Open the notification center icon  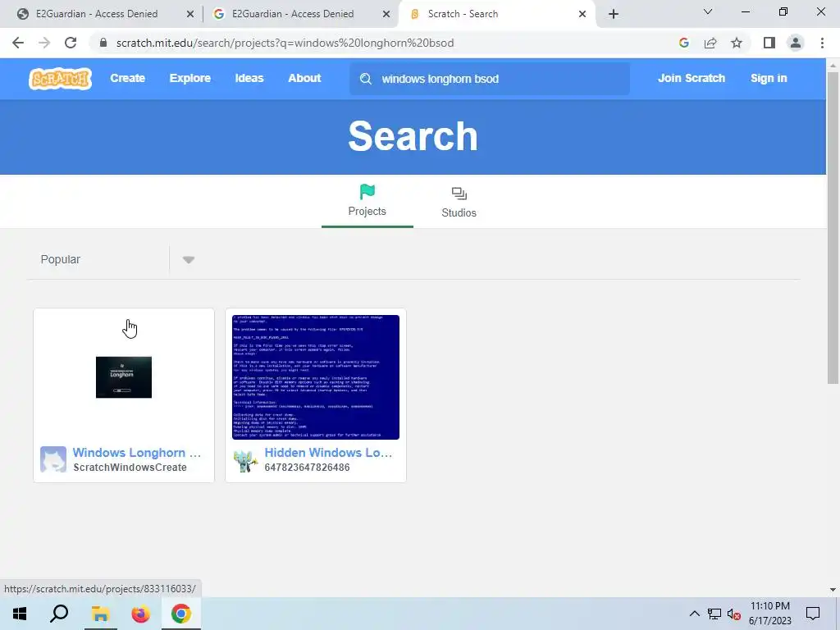[813, 614]
